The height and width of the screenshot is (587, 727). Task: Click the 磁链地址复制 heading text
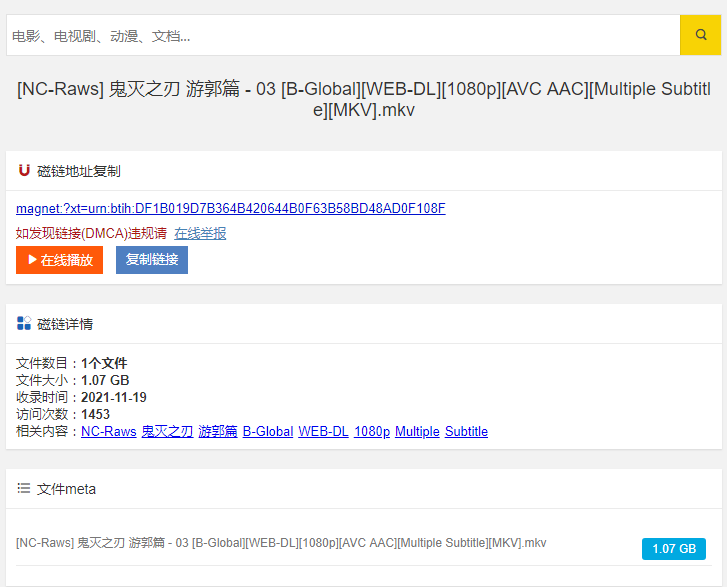(x=79, y=171)
